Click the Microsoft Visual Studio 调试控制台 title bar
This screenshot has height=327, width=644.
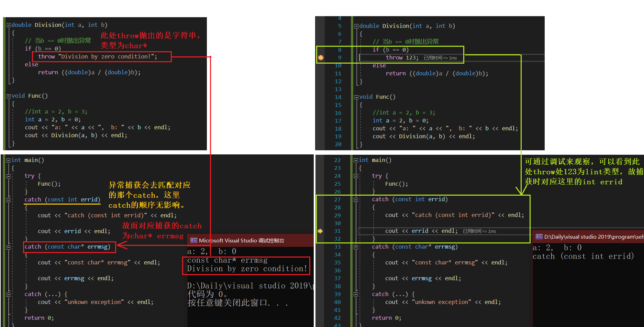click(x=250, y=240)
